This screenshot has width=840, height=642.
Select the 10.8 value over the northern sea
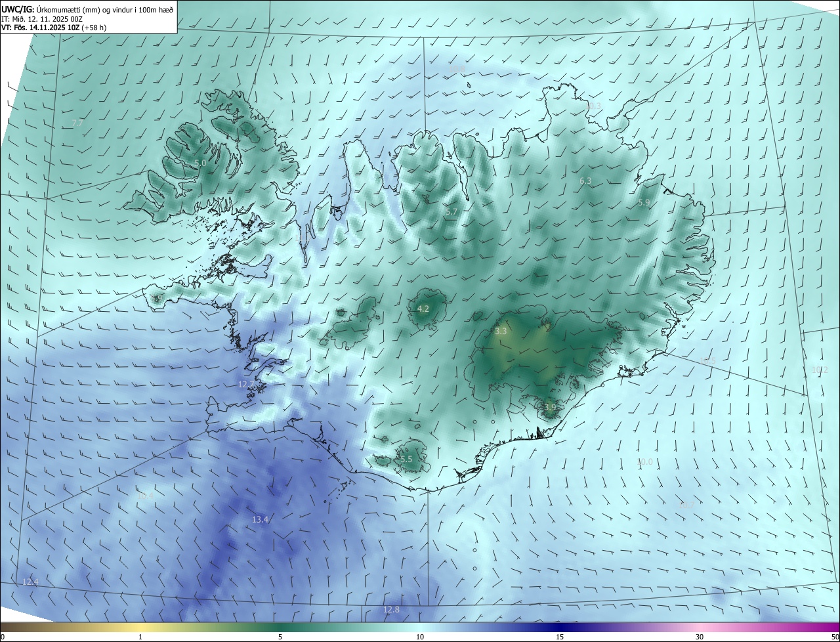pyautogui.click(x=456, y=69)
